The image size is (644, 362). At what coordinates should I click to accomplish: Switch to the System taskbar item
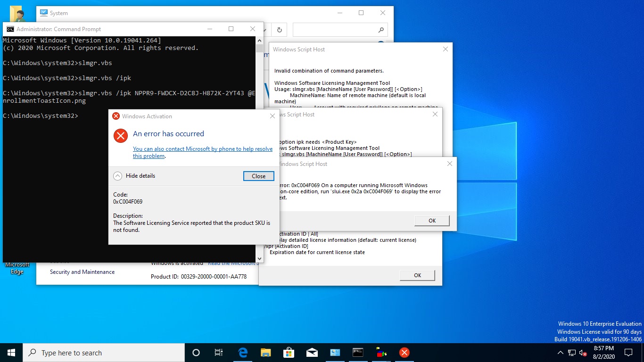tap(335, 353)
